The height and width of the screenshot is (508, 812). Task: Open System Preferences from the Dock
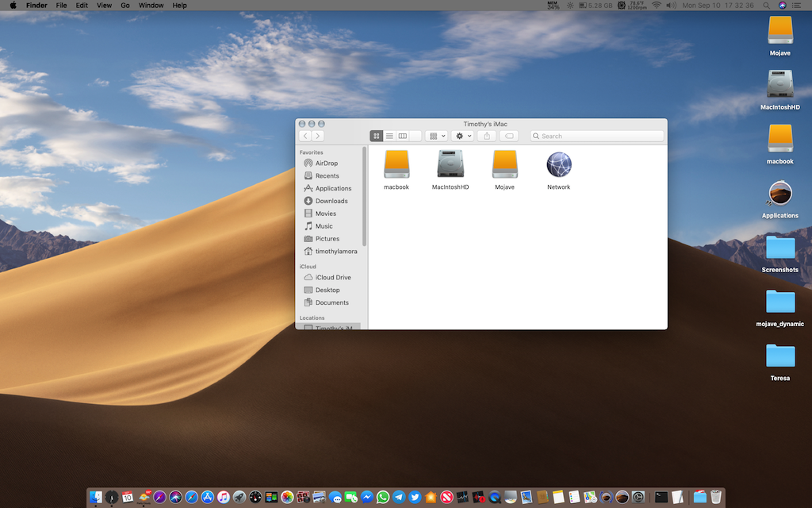638,497
